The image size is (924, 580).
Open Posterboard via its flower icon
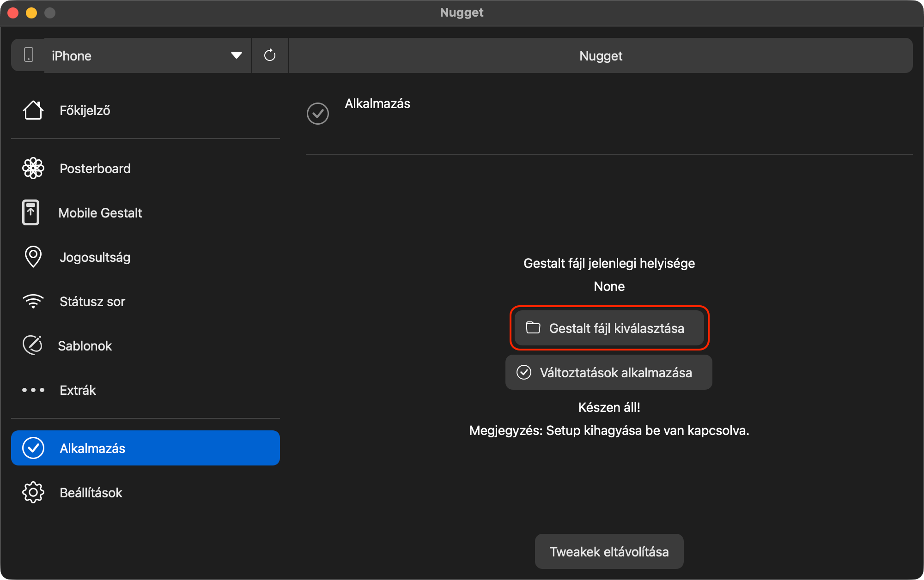pos(33,169)
